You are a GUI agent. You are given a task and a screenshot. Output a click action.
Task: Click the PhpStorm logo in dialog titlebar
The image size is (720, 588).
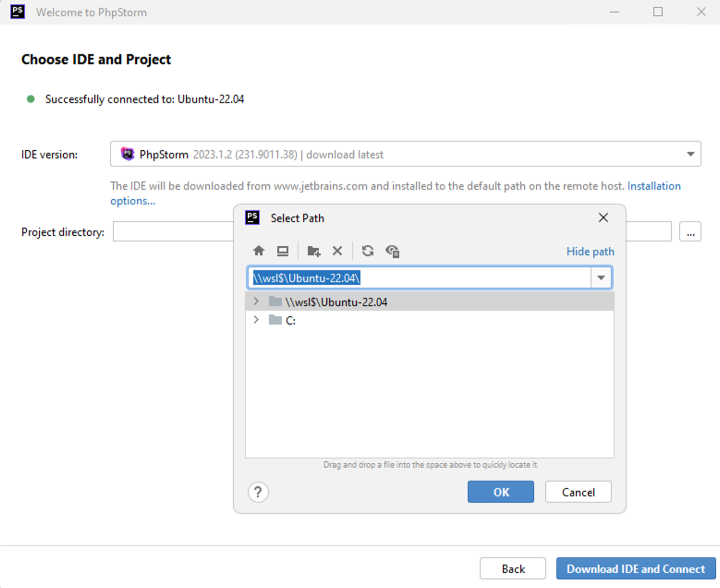pos(252,218)
